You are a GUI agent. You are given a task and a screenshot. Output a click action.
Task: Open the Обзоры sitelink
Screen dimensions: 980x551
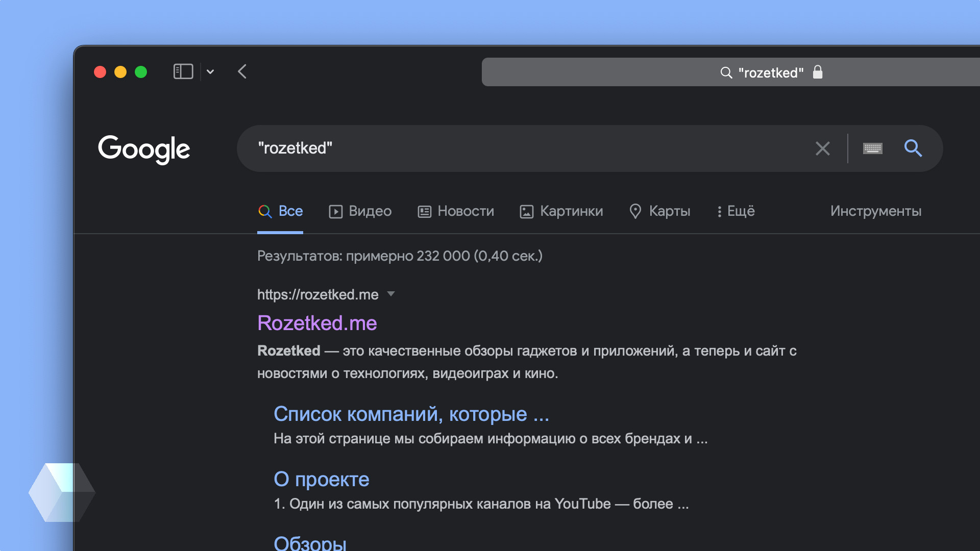310,543
